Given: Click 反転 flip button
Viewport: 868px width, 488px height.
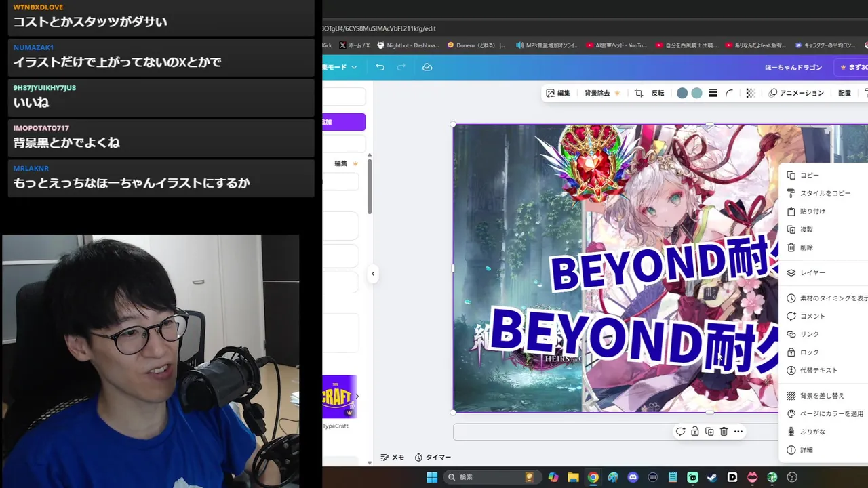Looking at the screenshot, I should pyautogui.click(x=658, y=93).
